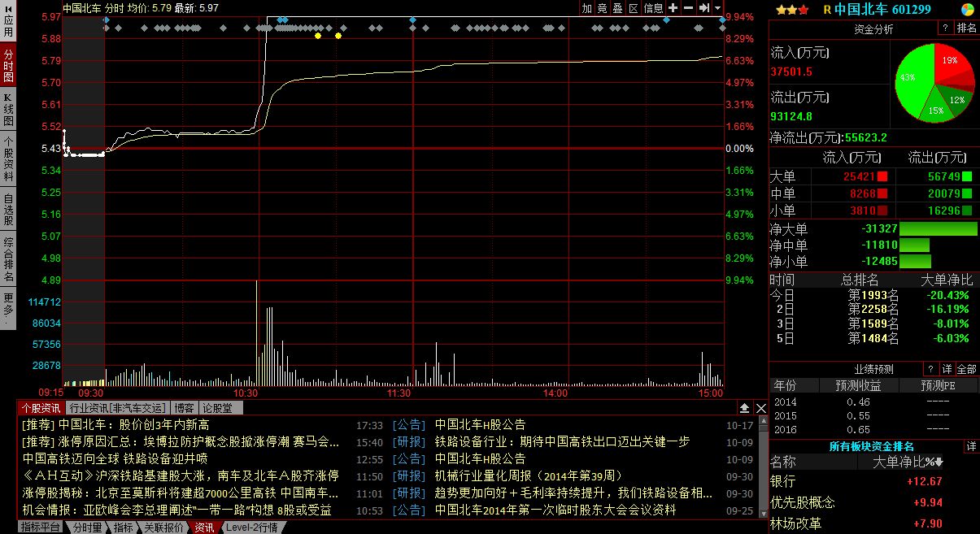The width and height of the screenshot is (980, 534).
Task: Close the news panel with the X icon
Action: [761, 408]
